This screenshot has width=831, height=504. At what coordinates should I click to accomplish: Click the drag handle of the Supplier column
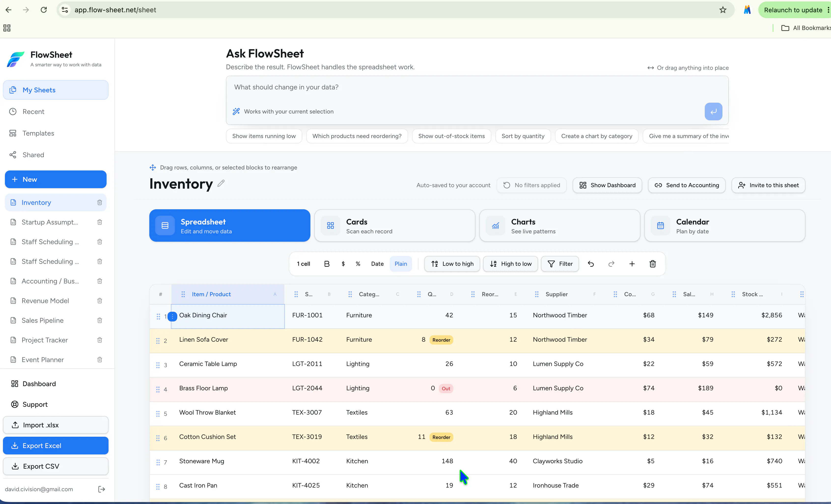(x=537, y=294)
